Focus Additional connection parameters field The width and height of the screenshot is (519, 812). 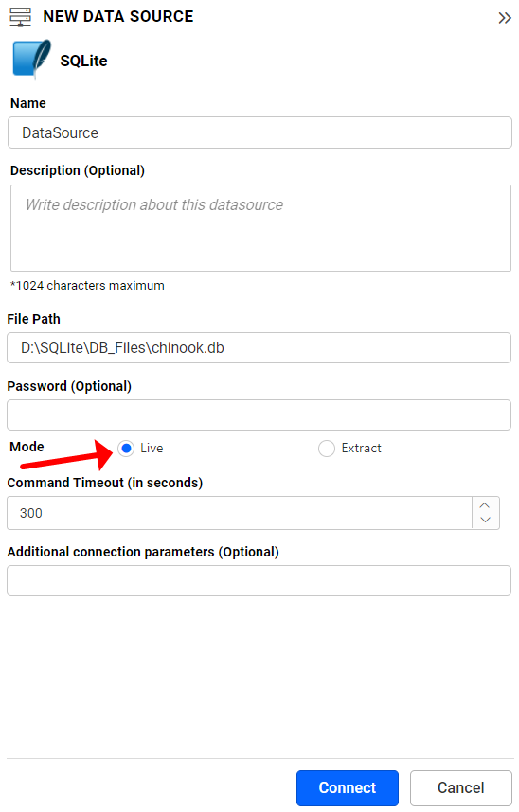click(259, 580)
